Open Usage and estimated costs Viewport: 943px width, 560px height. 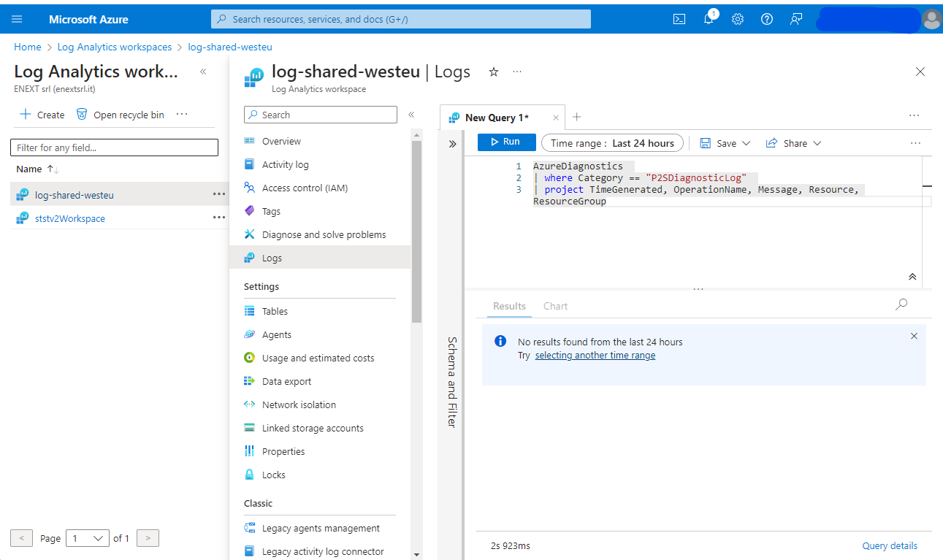coord(320,358)
